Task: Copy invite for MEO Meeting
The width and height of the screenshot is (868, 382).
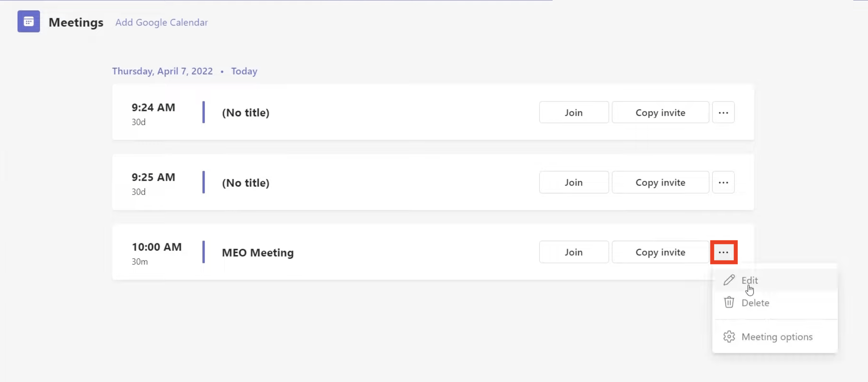Action: pos(660,252)
